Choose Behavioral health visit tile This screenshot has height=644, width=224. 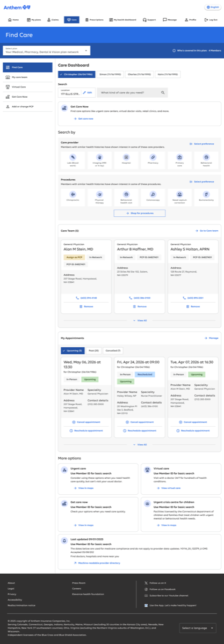[x=126, y=196]
